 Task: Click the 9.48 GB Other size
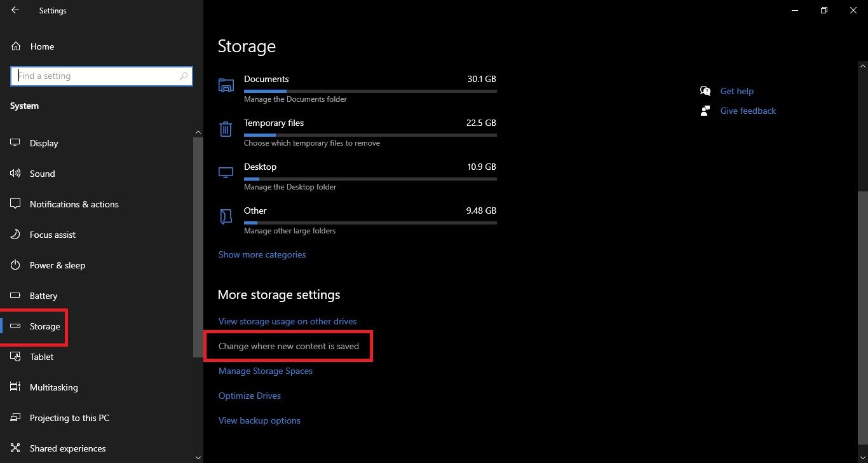(481, 211)
